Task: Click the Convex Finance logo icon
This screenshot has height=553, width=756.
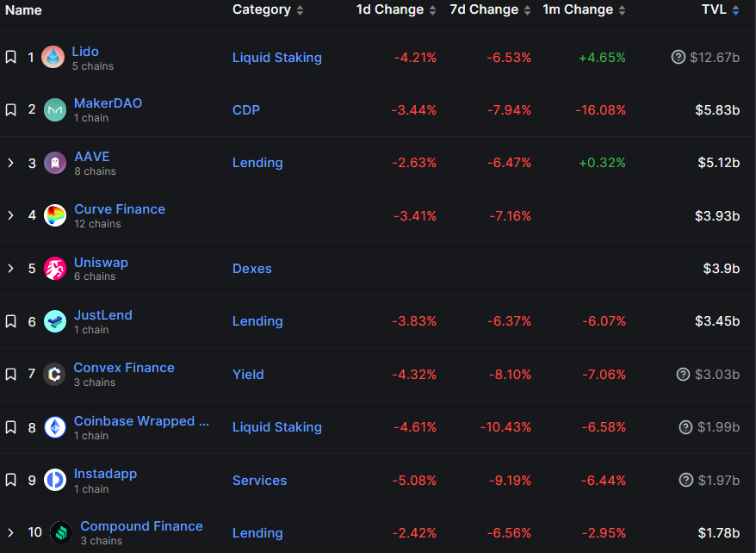Action: (x=55, y=375)
